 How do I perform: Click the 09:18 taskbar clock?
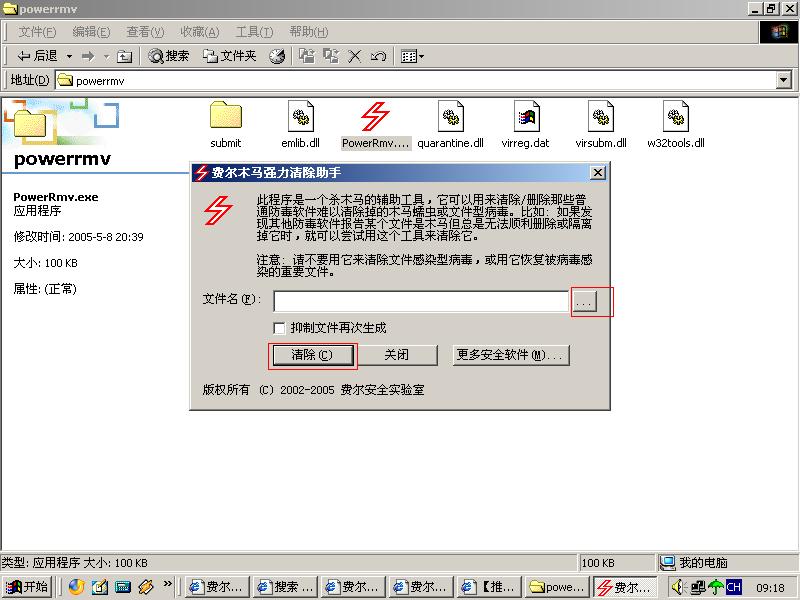coord(770,588)
